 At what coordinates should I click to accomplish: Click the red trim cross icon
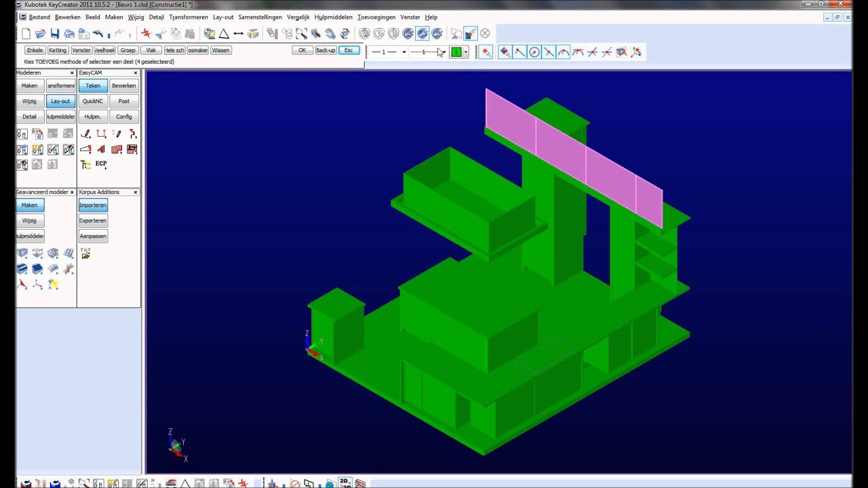click(146, 34)
